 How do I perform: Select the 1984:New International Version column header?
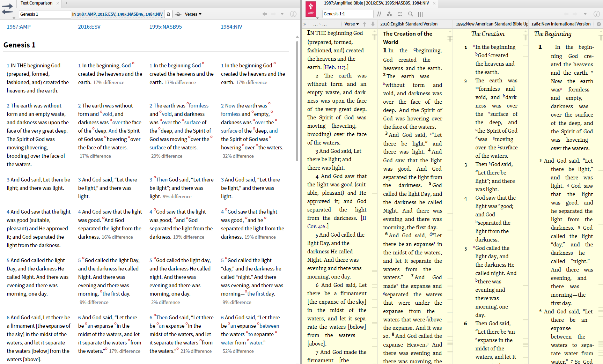click(x=561, y=24)
